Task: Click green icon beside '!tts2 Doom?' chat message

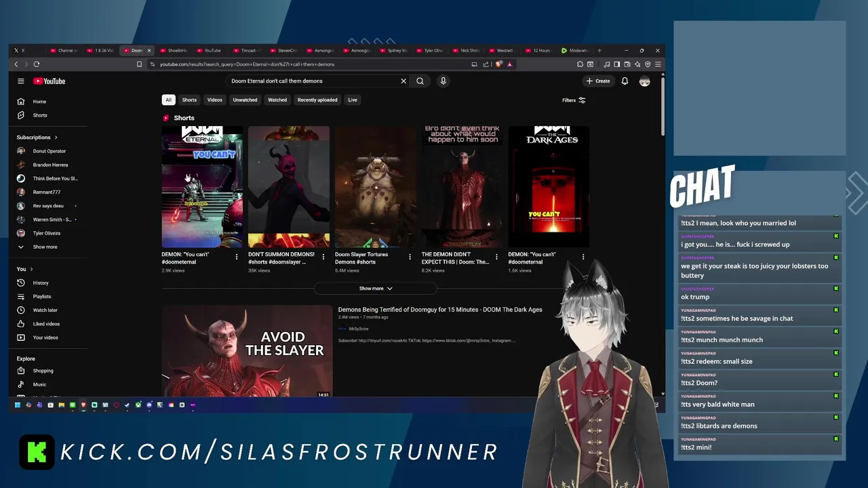Action: (x=836, y=375)
